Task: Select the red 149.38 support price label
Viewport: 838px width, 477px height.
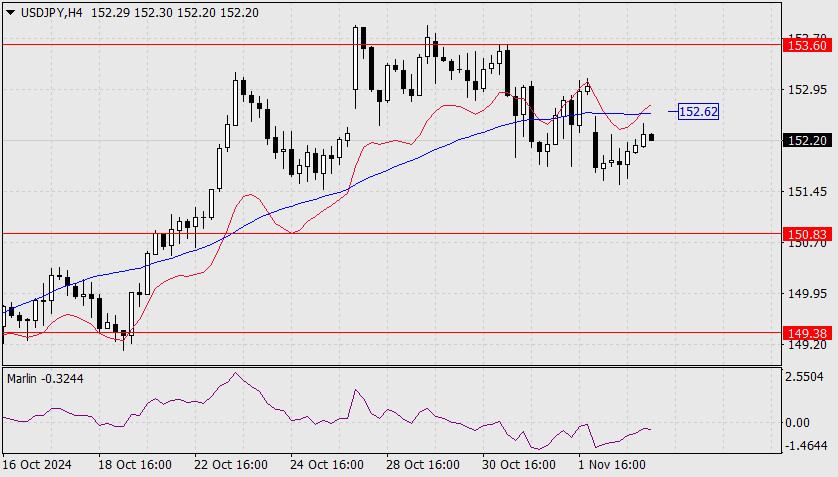Action: pyautogui.click(x=805, y=333)
